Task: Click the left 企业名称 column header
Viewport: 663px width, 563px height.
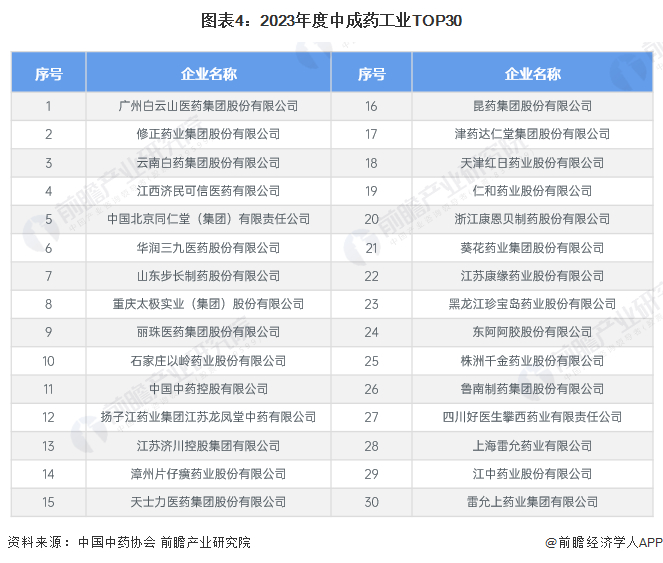Action: coord(208,72)
